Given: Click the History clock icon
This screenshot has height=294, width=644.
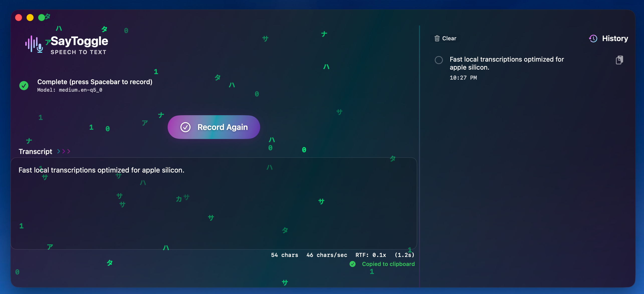Looking at the screenshot, I should (593, 39).
